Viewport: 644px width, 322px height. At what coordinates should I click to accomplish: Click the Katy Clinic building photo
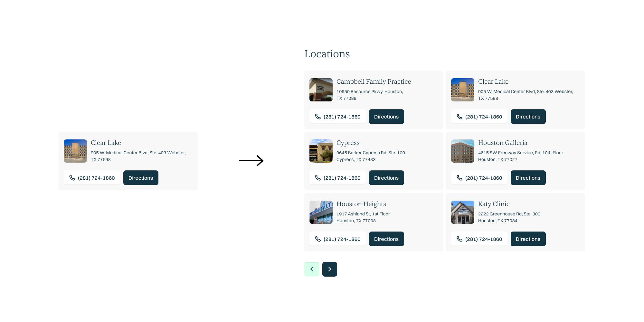tap(463, 212)
